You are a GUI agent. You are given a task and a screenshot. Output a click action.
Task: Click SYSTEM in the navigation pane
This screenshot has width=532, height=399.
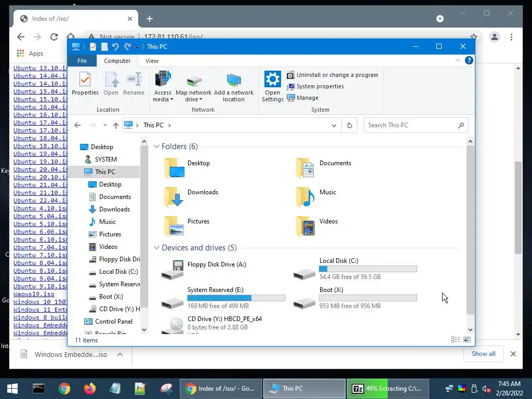(105, 159)
